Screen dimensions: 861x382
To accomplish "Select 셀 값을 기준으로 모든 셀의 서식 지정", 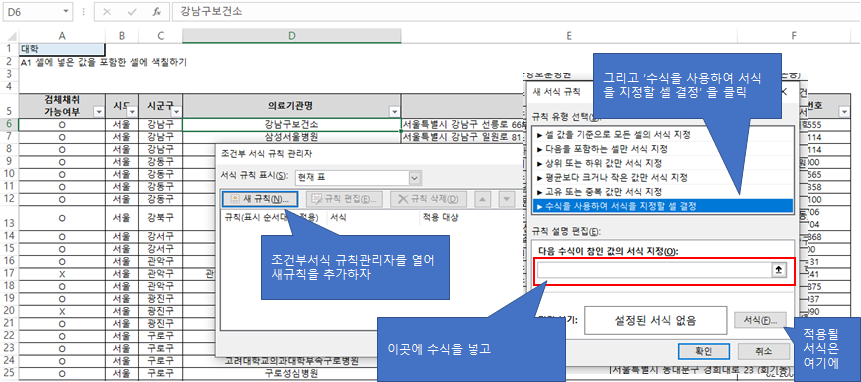I will tap(663, 134).
